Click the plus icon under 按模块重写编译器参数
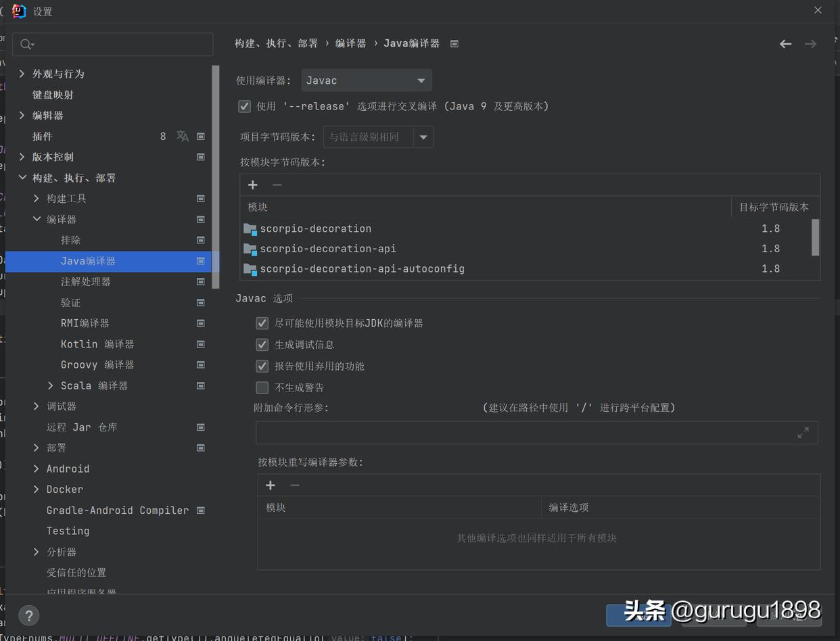 pyautogui.click(x=271, y=485)
